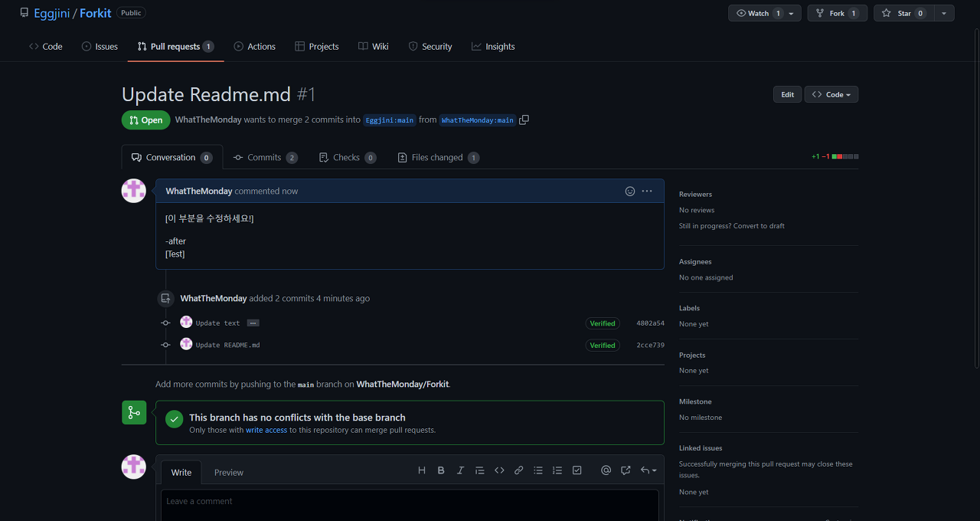The image size is (980, 521).
Task: Select the Pull requests tab
Action: coord(175,47)
